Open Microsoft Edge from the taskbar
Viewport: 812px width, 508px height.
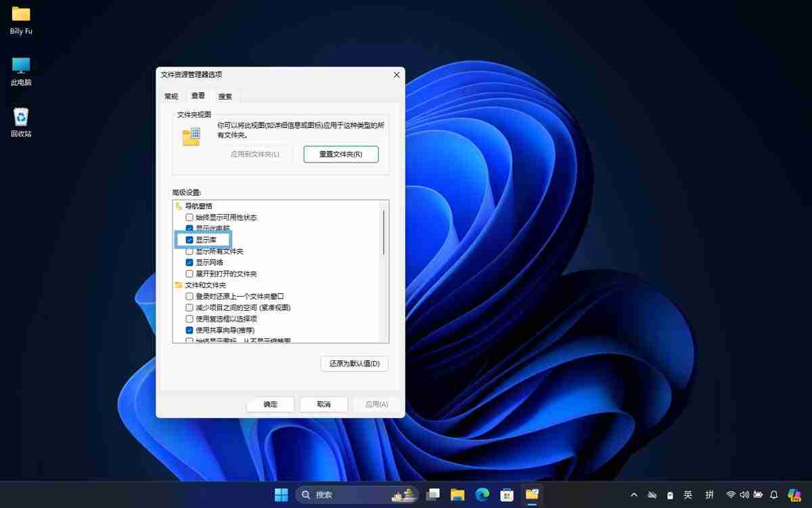482,494
